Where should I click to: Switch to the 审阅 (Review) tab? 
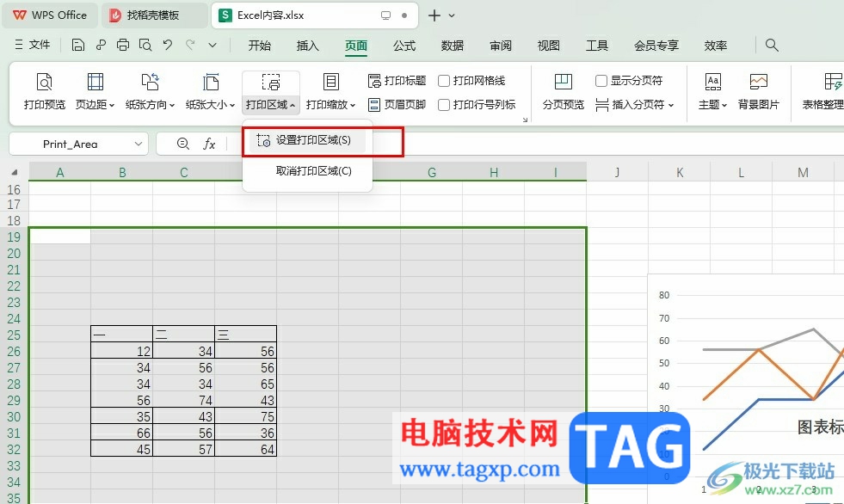[x=501, y=46]
